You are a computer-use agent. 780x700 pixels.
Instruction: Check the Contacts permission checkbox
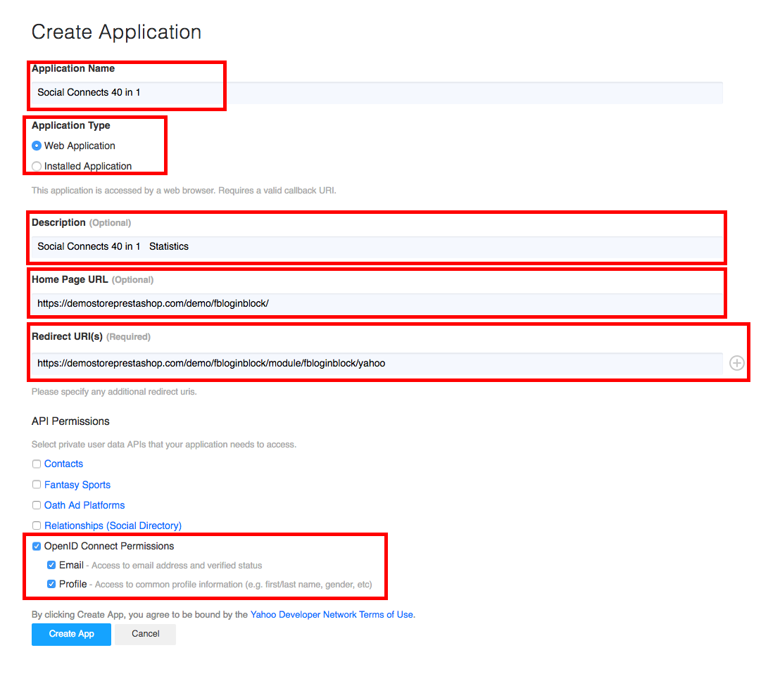37,464
